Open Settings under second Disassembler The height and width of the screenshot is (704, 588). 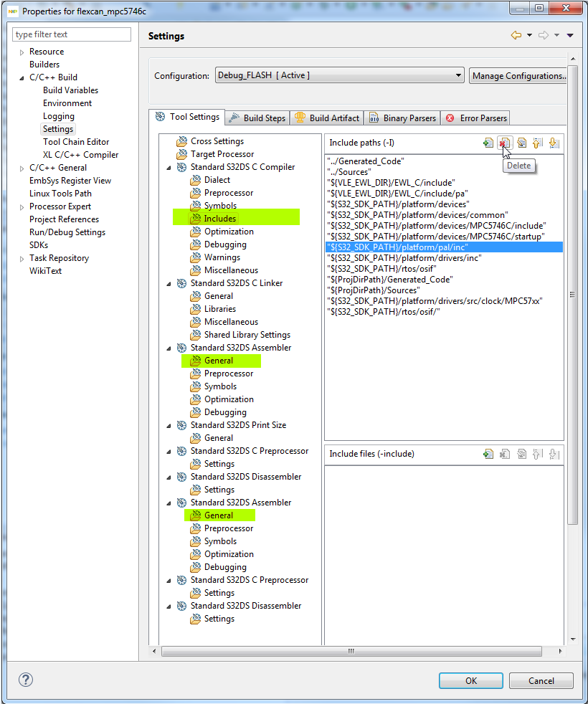pyautogui.click(x=219, y=619)
